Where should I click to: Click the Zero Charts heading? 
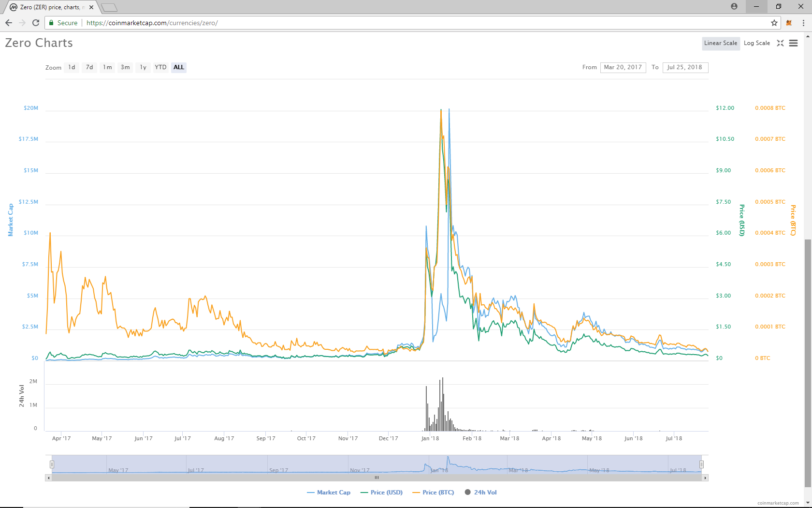tap(39, 43)
